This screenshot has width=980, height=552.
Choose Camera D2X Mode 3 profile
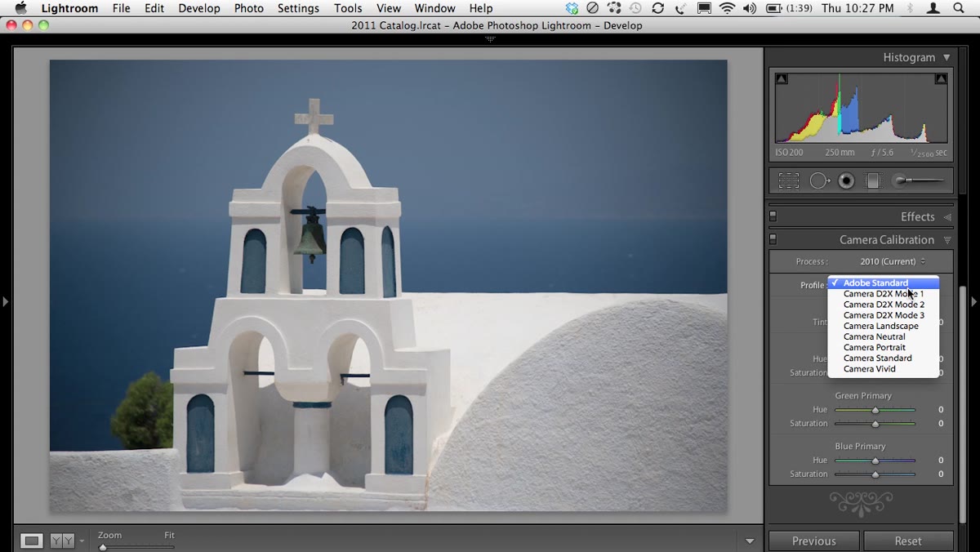point(884,315)
